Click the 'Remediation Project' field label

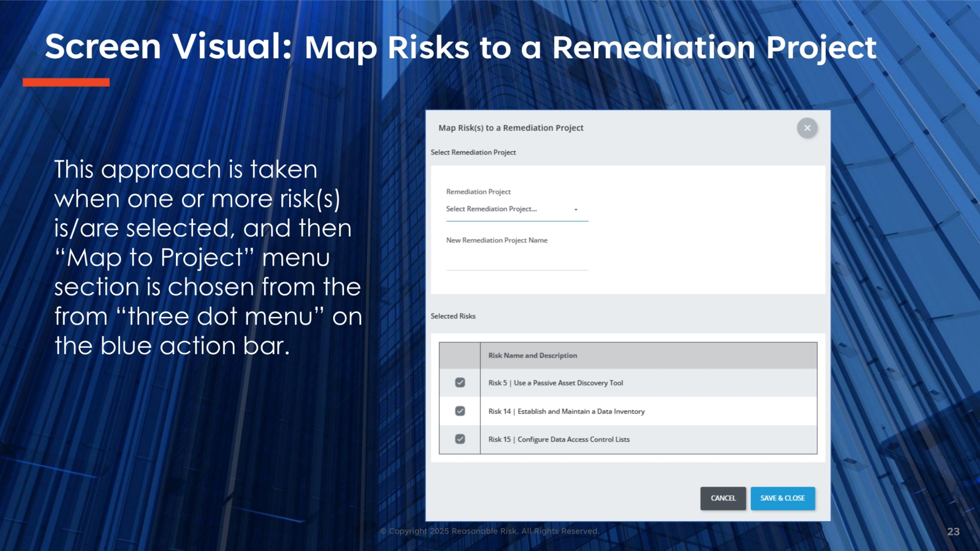click(478, 192)
